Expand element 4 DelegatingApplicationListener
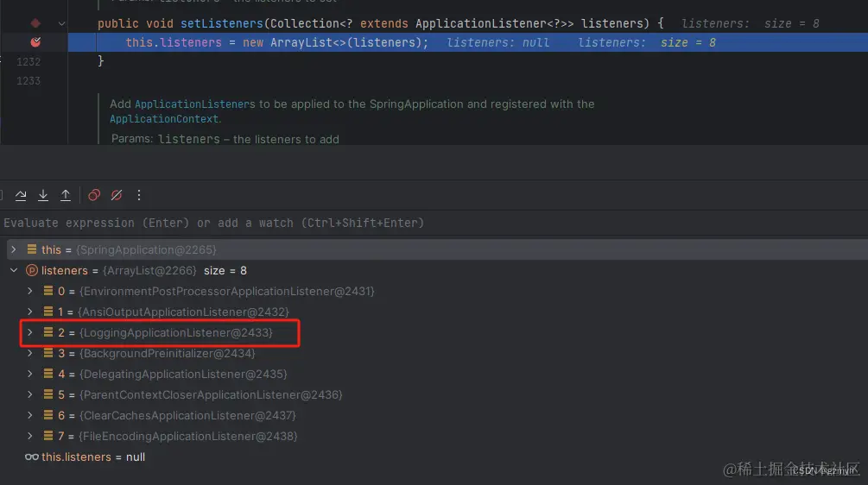Image resolution: width=868 pixels, height=485 pixels. pos(30,374)
